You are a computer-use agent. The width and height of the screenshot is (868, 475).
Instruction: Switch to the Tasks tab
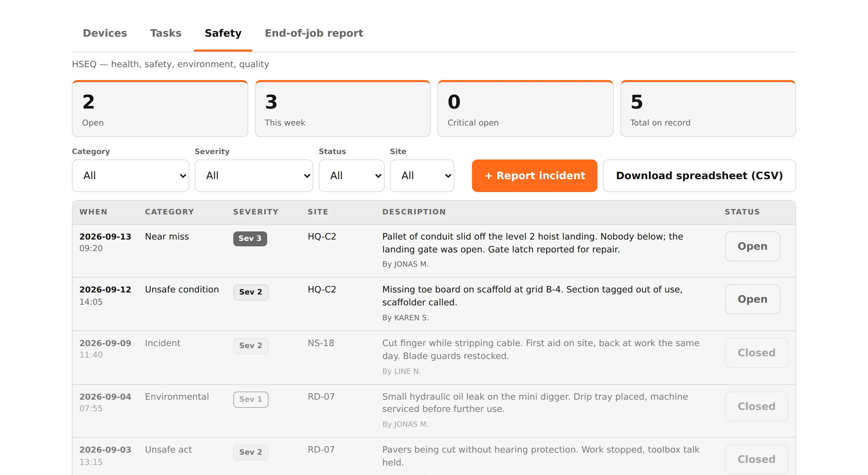166,33
